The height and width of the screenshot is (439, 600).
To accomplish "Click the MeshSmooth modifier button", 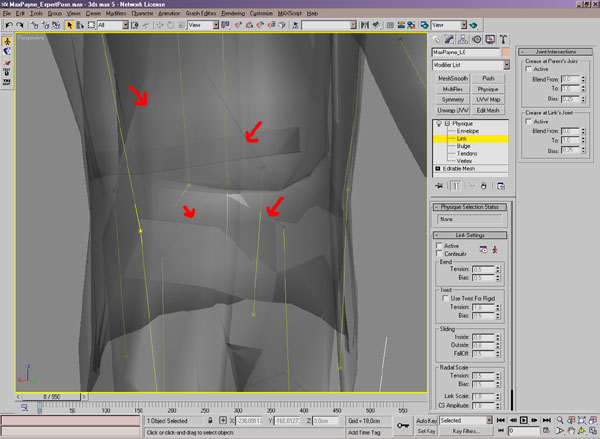I will click(x=453, y=77).
